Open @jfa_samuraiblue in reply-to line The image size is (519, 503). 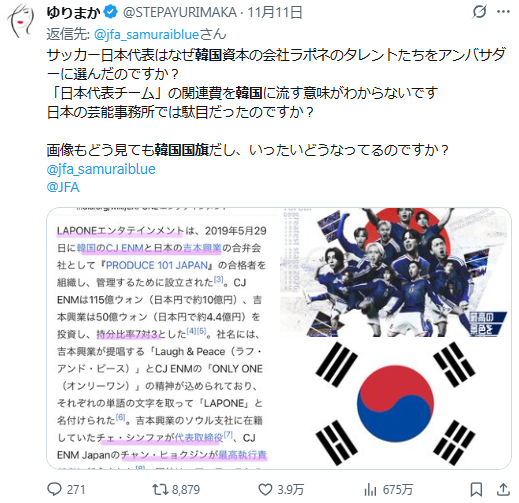pos(146,34)
